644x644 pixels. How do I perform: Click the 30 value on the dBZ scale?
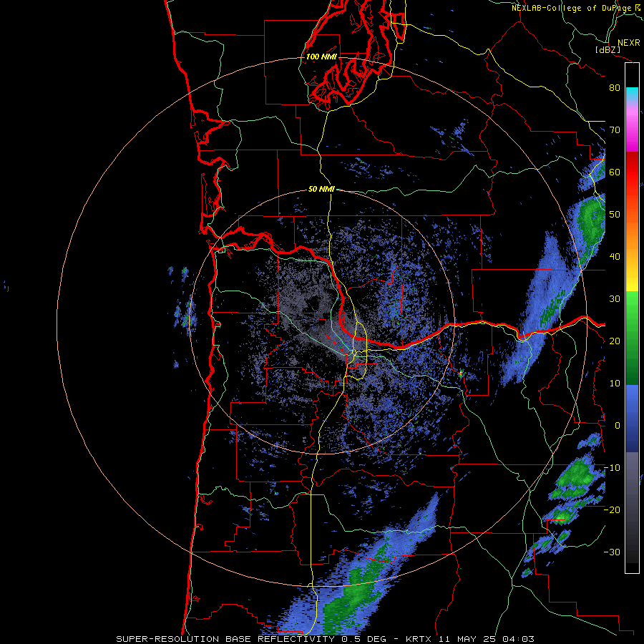(x=615, y=298)
